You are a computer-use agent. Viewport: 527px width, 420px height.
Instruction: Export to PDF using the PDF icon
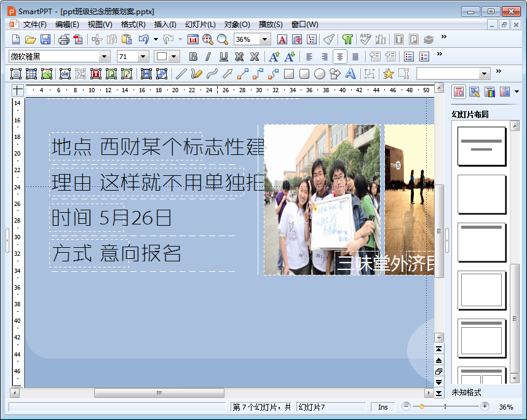click(78, 39)
